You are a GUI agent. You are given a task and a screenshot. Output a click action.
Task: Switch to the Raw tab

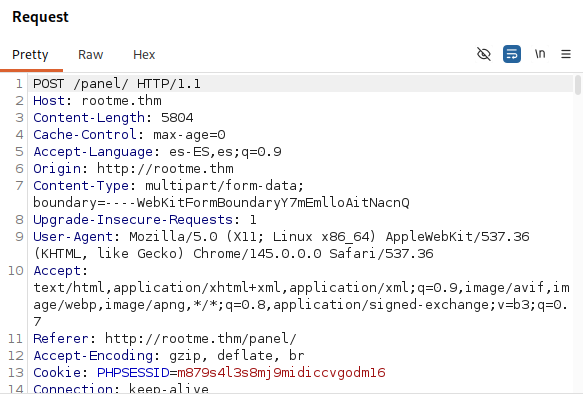coord(90,55)
